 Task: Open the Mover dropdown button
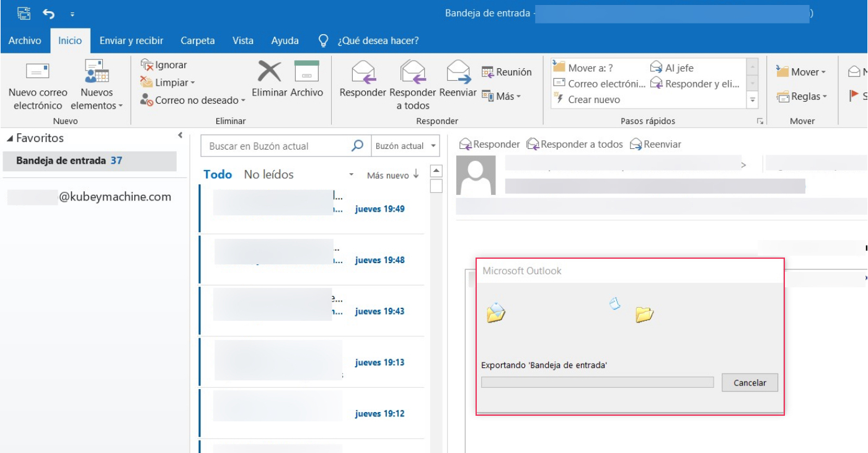coord(801,72)
